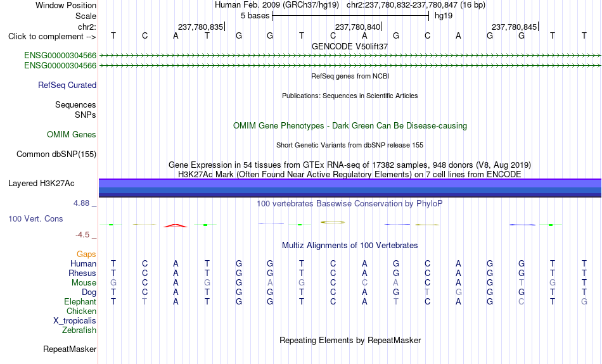Select the Human alignment row label
This screenshot has width=602, height=364.
[83, 263]
